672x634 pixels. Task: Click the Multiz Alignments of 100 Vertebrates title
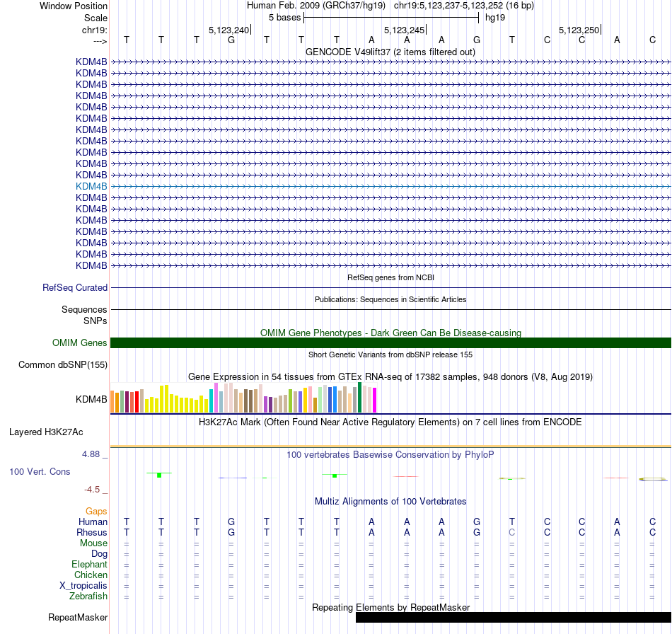point(390,502)
